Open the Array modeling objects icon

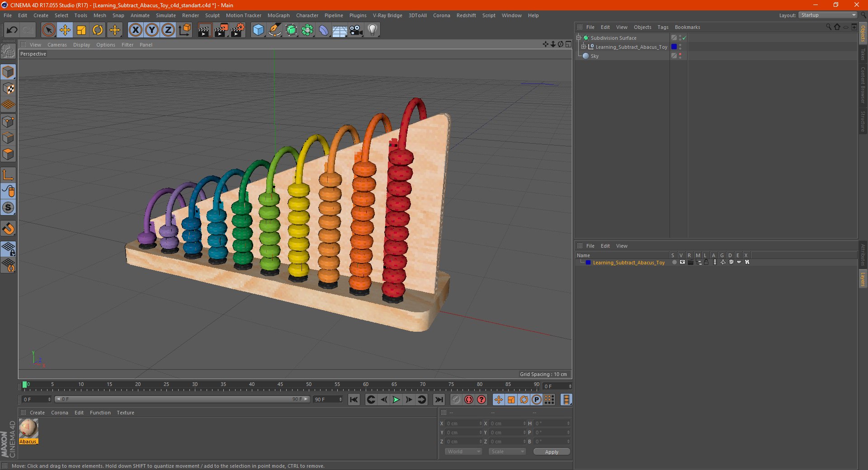307,30
